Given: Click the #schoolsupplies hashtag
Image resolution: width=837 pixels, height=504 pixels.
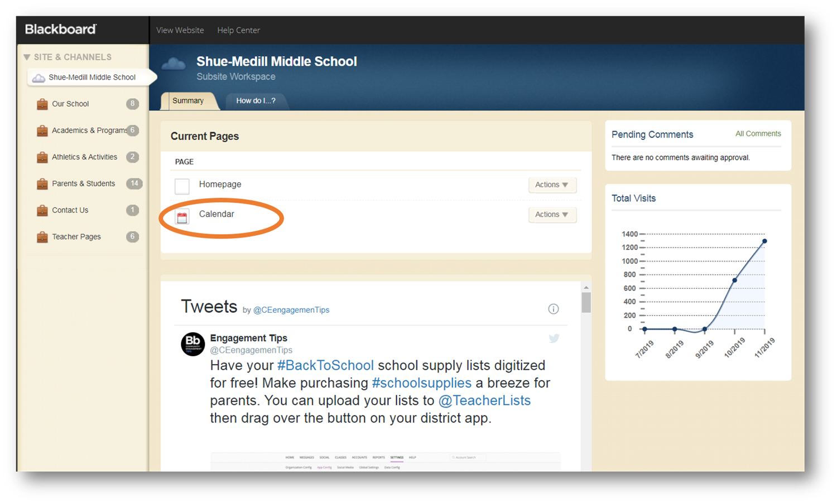Looking at the screenshot, I should coord(421,383).
